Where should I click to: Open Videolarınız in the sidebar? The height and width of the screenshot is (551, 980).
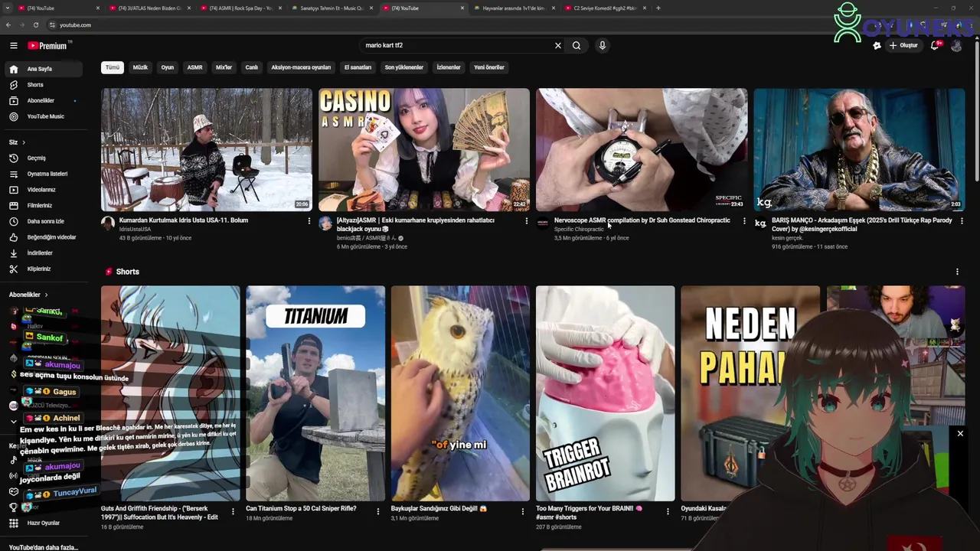click(44, 190)
